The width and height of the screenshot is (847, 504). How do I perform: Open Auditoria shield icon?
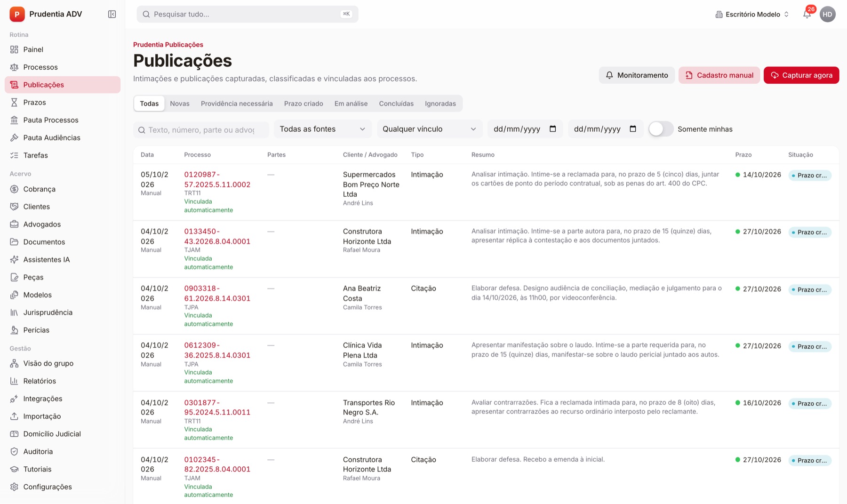click(14, 451)
